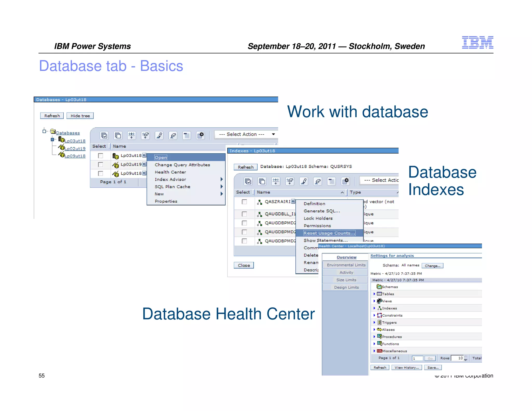Open context menu arrow beside Lp02ut19 row
Screen dimensions: 532x411
(x=144, y=164)
